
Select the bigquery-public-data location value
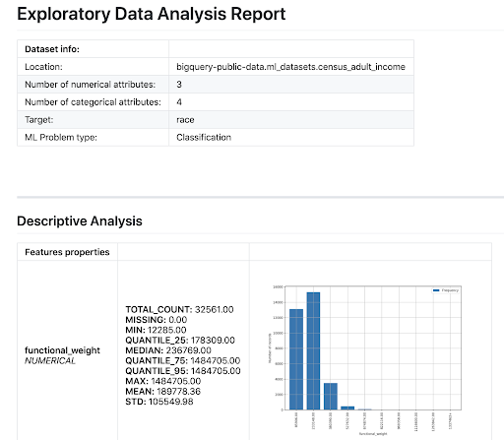point(290,67)
